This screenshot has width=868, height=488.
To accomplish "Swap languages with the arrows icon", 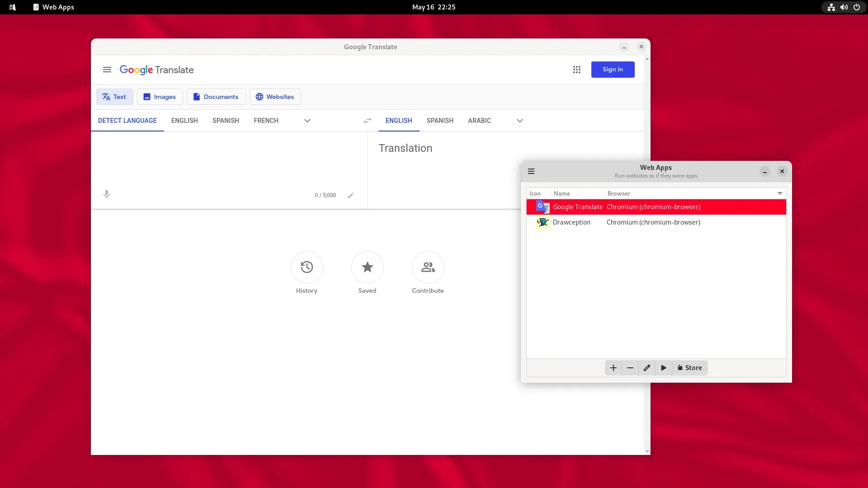I will [x=368, y=121].
